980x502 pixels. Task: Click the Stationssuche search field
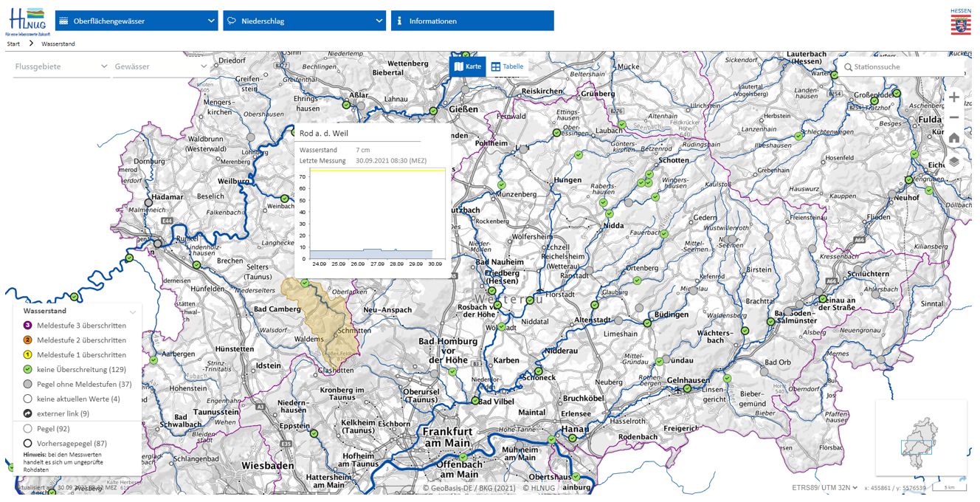pyautogui.click(x=904, y=67)
